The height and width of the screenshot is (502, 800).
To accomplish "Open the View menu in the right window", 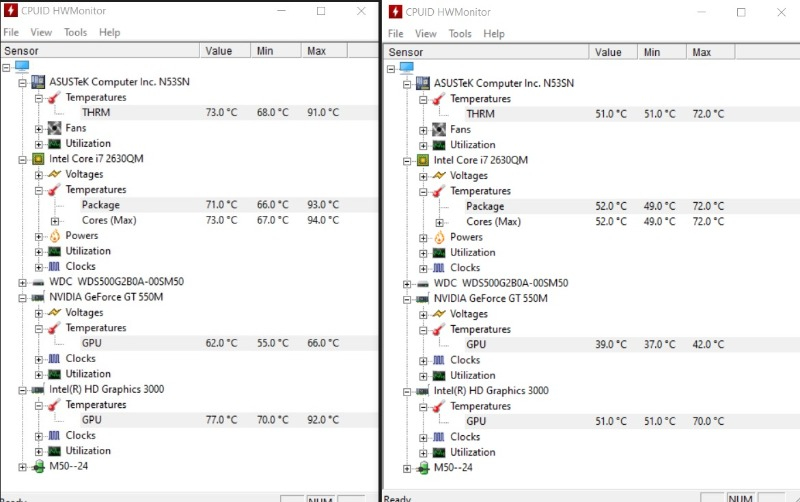I will coord(426,33).
